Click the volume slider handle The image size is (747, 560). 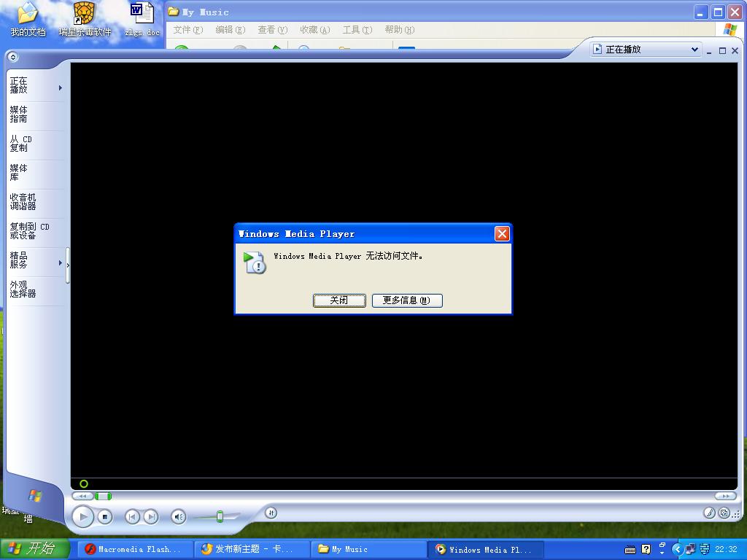(x=220, y=516)
